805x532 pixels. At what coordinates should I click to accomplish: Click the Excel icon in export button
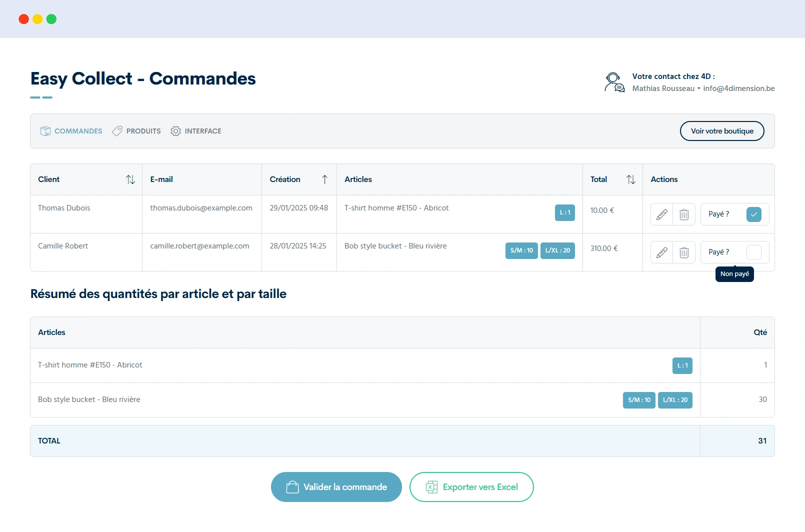click(x=431, y=487)
